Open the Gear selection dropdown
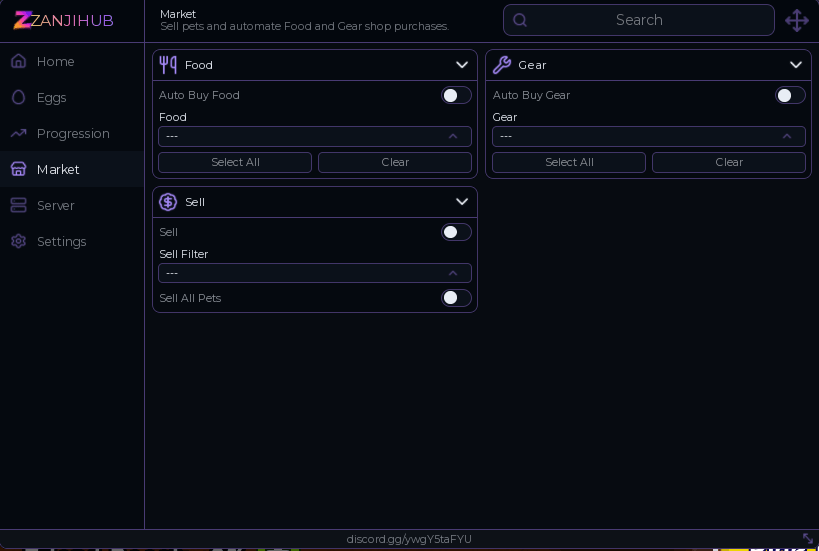Screen dimensions: 819x551 [x=648, y=136]
